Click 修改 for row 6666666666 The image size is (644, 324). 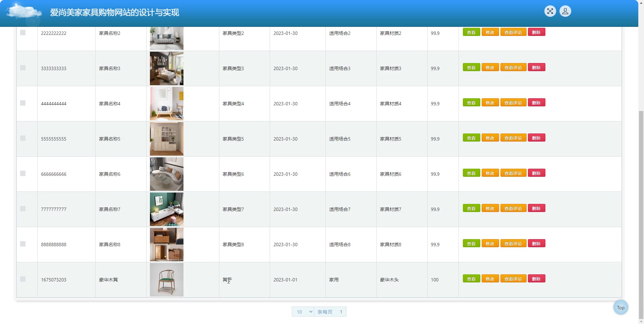490,173
